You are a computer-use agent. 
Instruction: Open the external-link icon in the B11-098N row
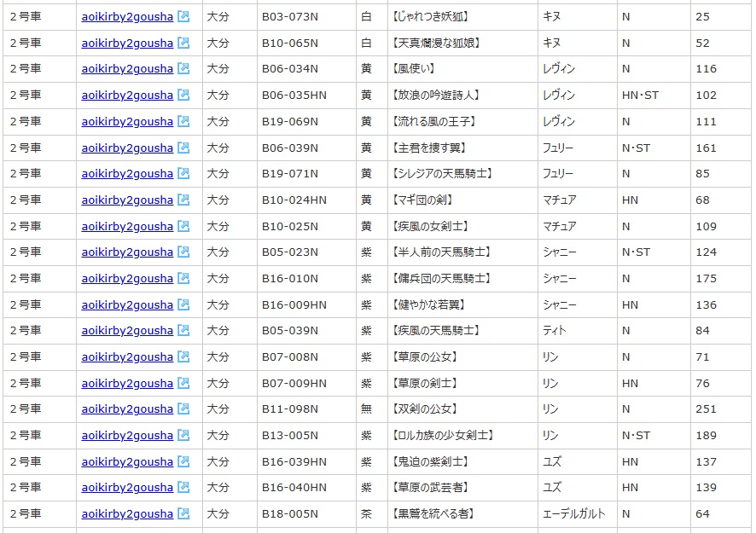click(183, 408)
